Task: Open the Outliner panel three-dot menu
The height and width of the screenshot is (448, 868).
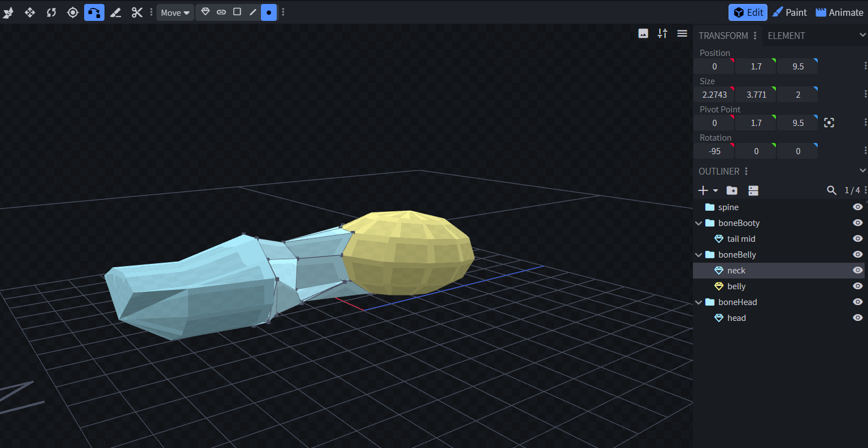Action: 746,171
